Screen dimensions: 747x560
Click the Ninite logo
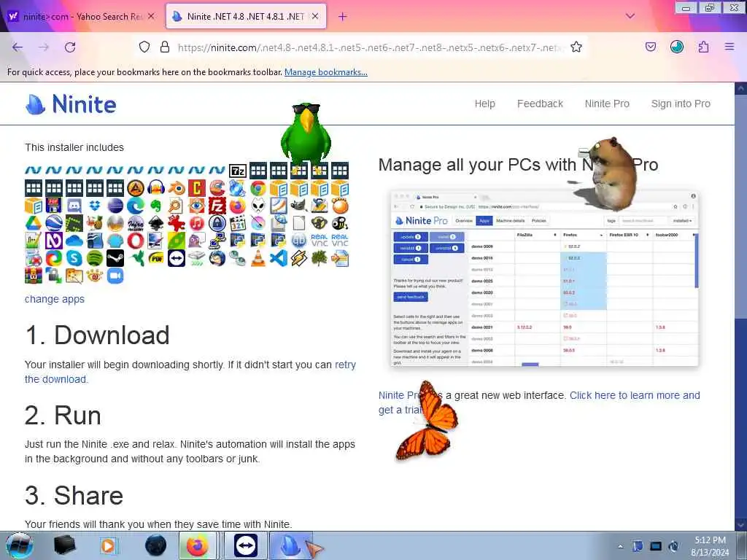click(71, 104)
